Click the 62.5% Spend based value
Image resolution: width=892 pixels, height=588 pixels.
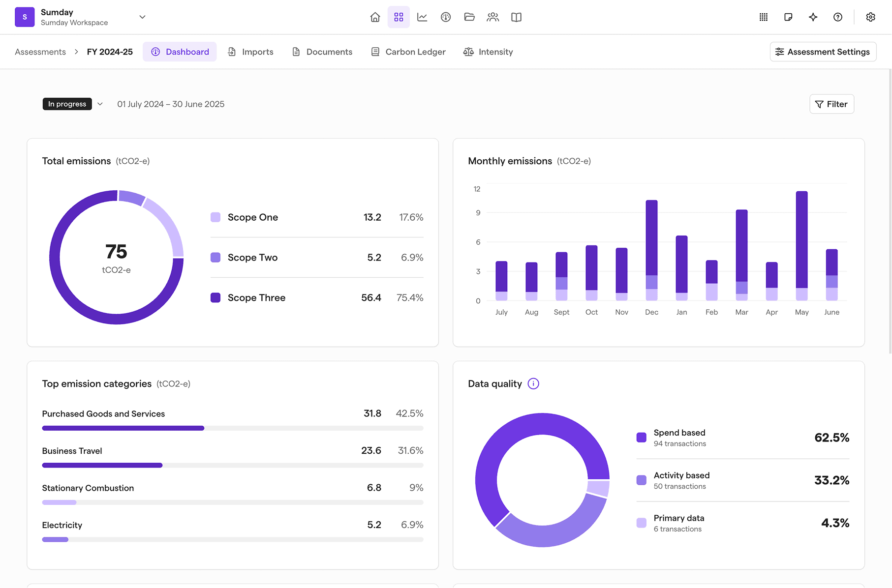(x=831, y=438)
